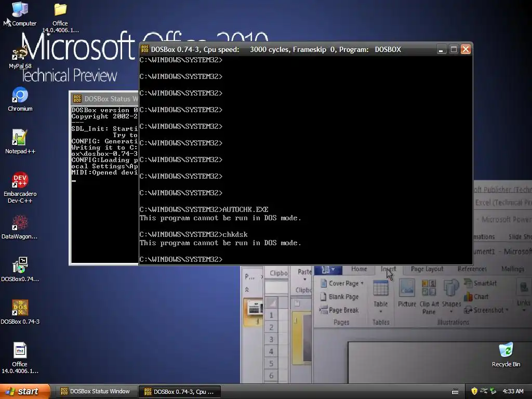532x399 pixels.
Task: Open Embarcadero Dev-C++ shortcut
Action: tap(20, 187)
